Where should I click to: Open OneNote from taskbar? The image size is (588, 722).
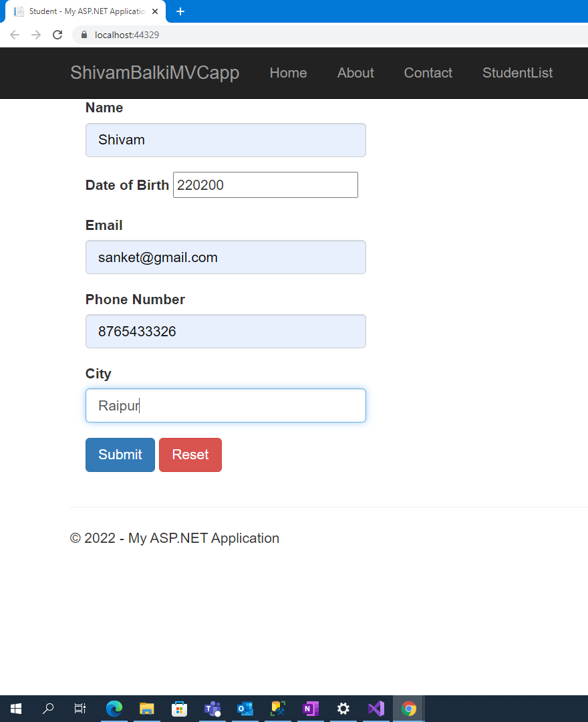[311, 709]
